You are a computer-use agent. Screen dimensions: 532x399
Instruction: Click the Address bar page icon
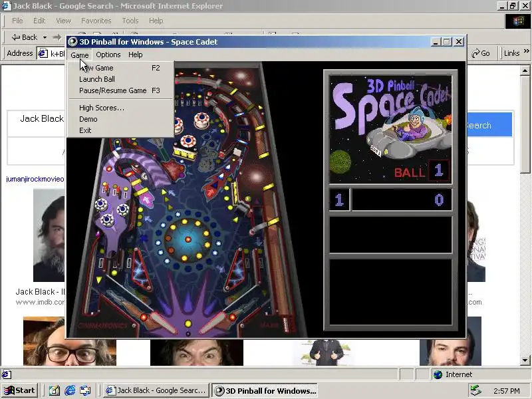tap(43, 53)
